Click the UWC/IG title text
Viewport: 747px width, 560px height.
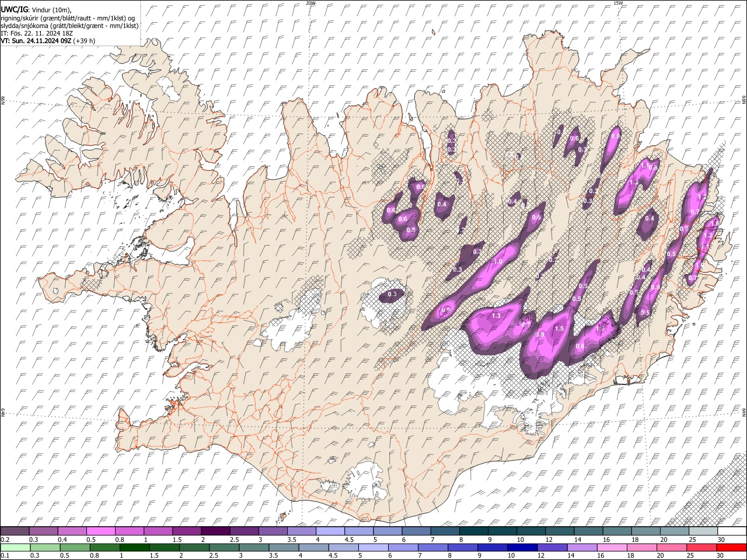(14, 9)
